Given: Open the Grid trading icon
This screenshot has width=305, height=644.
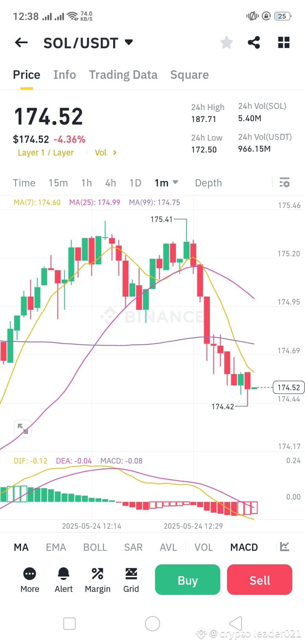Looking at the screenshot, I should pyautogui.click(x=131, y=580).
